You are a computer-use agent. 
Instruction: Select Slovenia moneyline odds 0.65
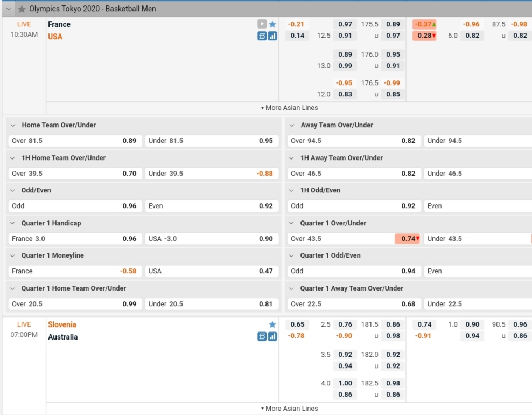pyautogui.click(x=297, y=324)
